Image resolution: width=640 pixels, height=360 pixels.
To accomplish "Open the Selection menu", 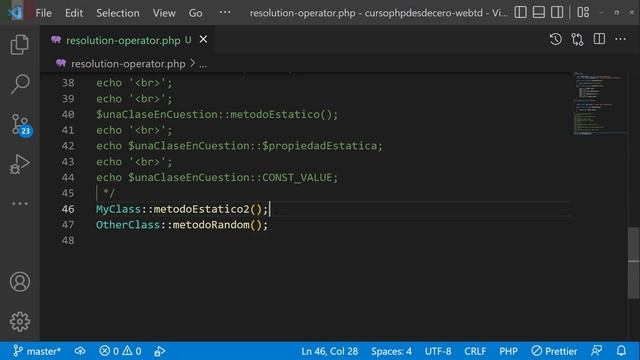I will (118, 13).
